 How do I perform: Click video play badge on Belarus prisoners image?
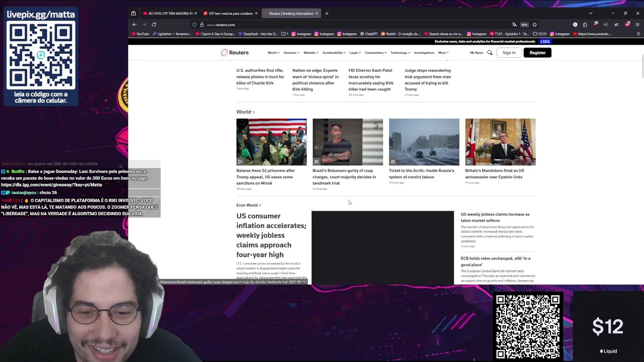(x=240, y=162)
